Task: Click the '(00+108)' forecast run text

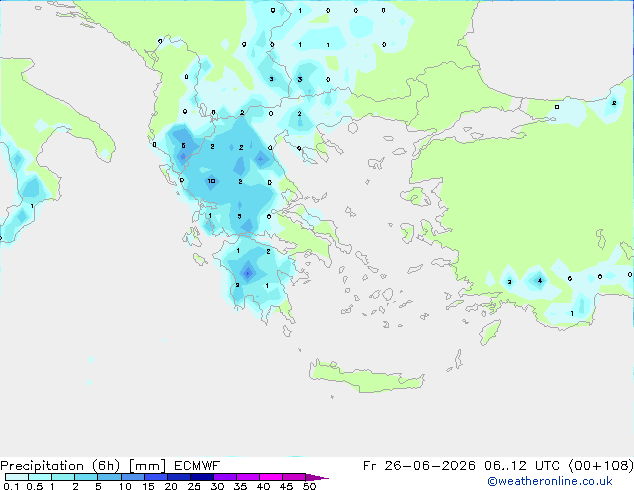Action: [601, 466]
